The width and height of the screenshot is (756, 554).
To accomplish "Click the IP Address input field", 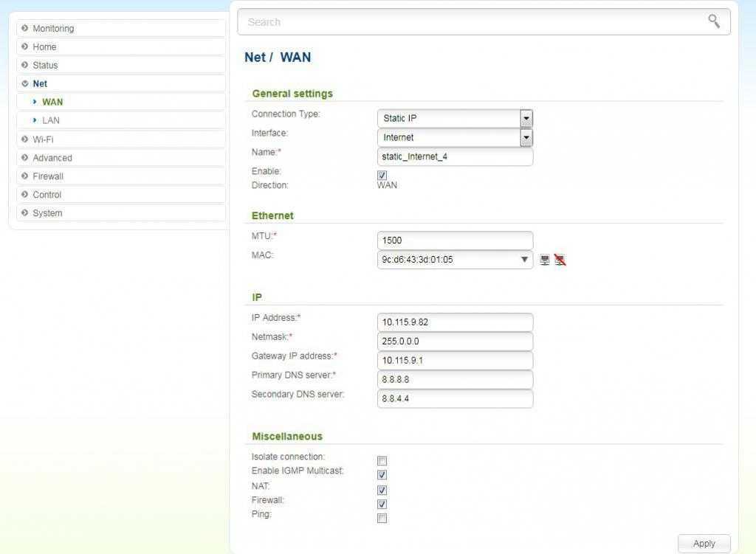I will pos(455,322).
